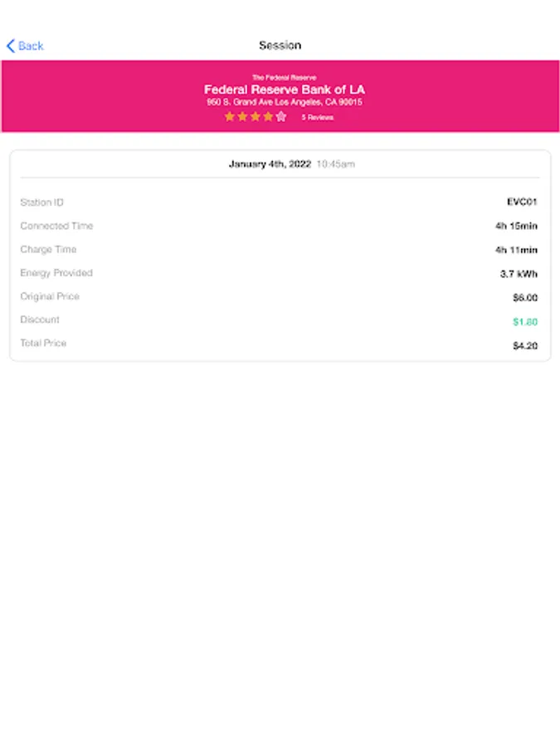
Task: Select the fifth unfilled rating star
Action: click(281, 116)
